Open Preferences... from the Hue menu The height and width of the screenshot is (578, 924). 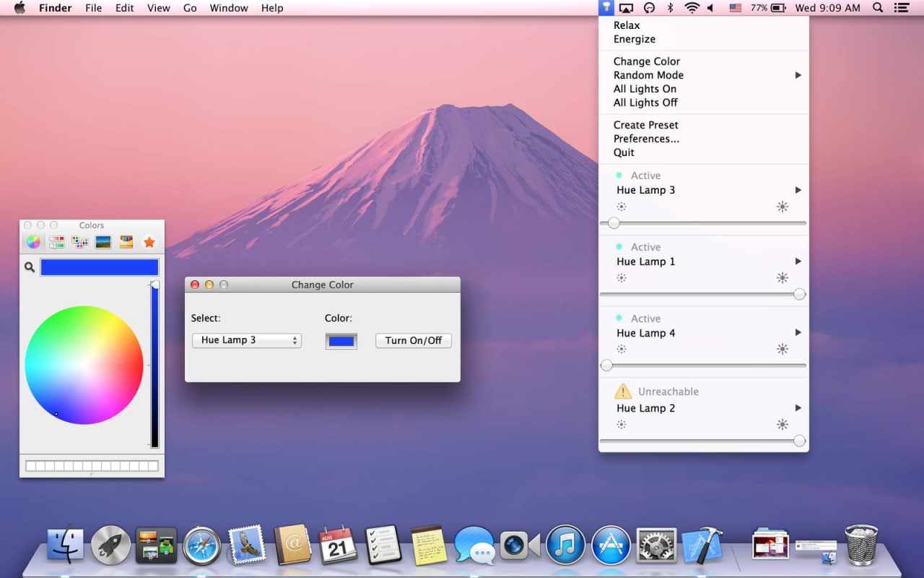[x=646, y=139]
